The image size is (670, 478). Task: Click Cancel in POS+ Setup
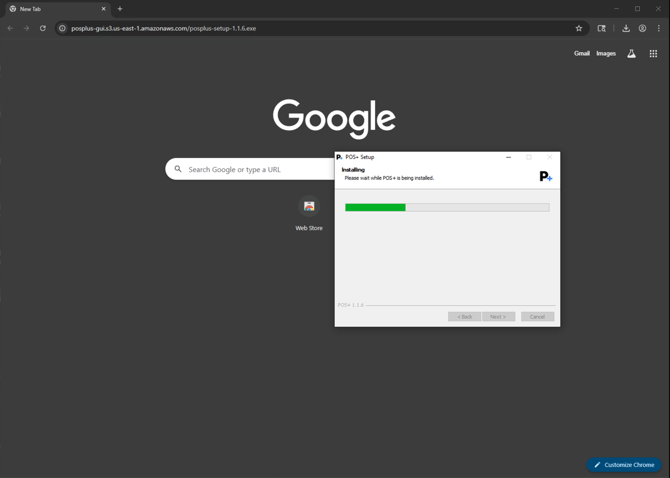point(537,317)
